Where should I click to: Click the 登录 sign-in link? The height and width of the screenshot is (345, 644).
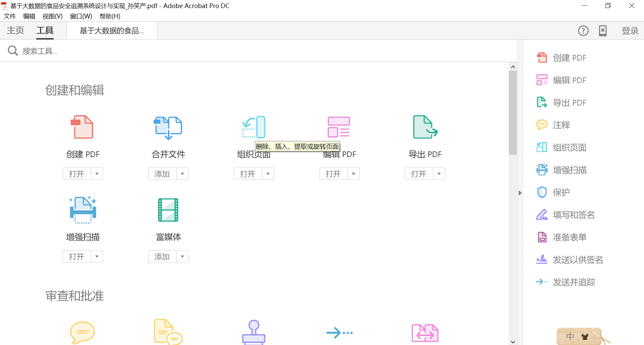click(630, 31)
